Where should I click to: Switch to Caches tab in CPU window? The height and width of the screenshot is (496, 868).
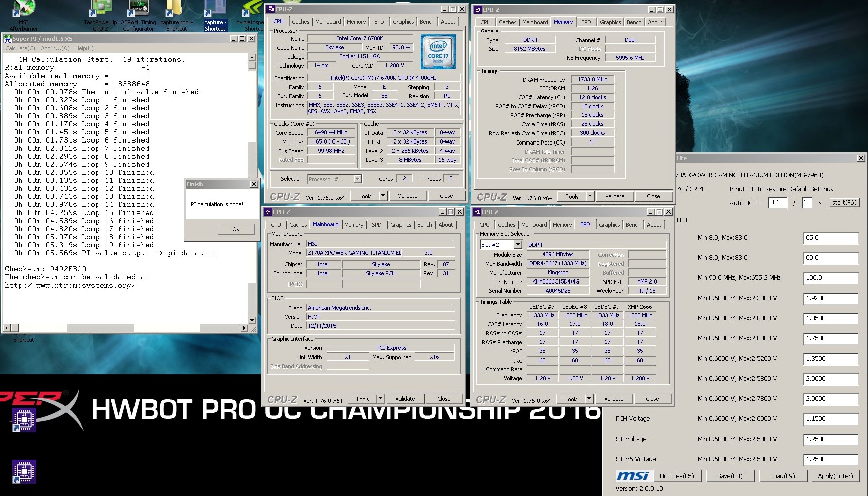tap(301, 22)
